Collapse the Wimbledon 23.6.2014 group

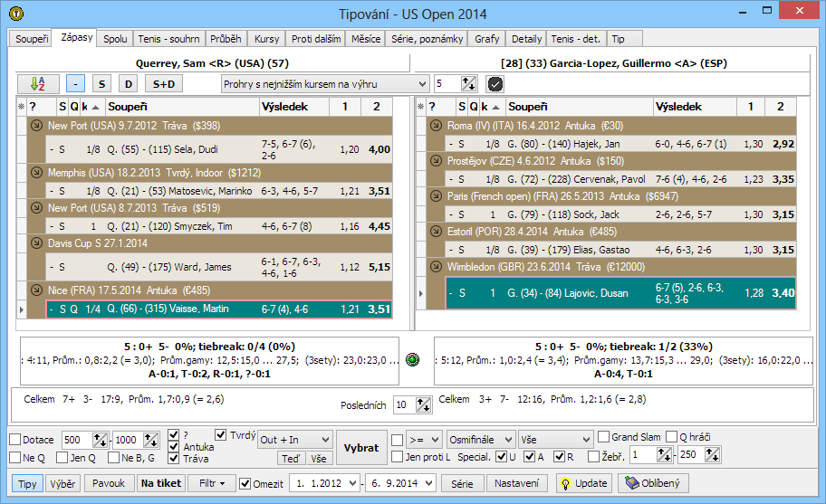tap(436, 266)
